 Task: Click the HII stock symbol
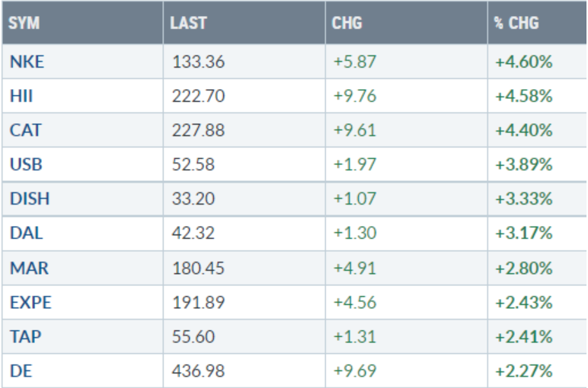pyautogui.click(x=20, y=97)
